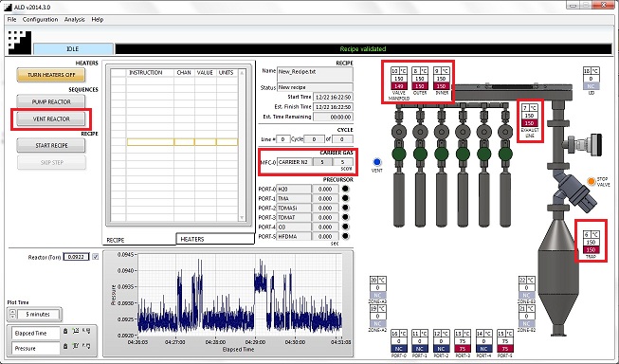Increment the Plot Time stepper up arrow
The height and width of the screenshot is (364, 619).
(12, 312)
